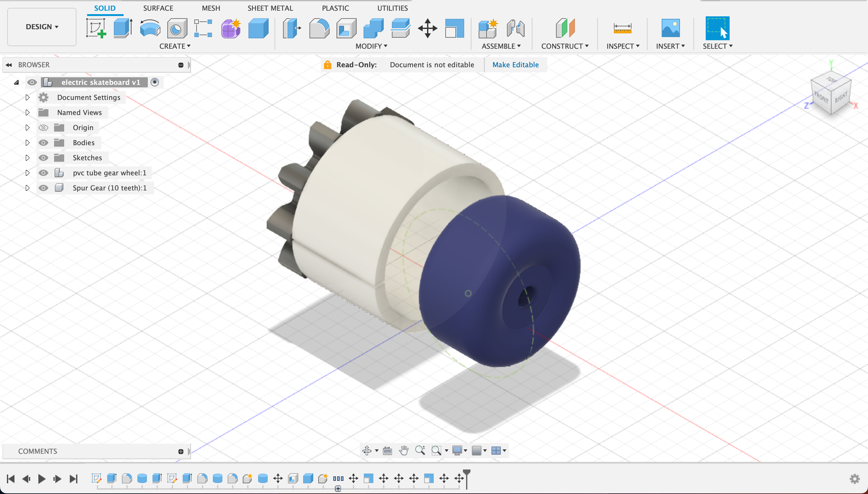Screen dimensions: 868x494
Task: Switch to the MESH tab
Action: [211, 8]
